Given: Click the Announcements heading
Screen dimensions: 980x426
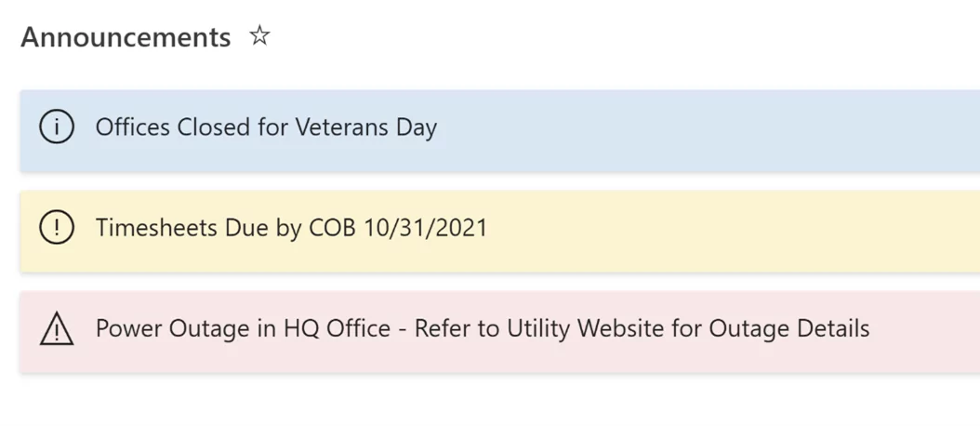Looking at the screenshot, I should coord(126,37).
